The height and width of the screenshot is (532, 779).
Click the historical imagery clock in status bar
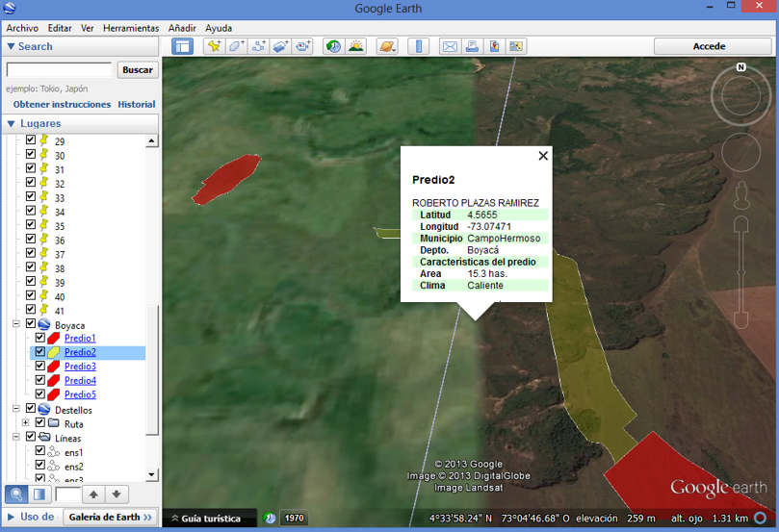[270, 519]
